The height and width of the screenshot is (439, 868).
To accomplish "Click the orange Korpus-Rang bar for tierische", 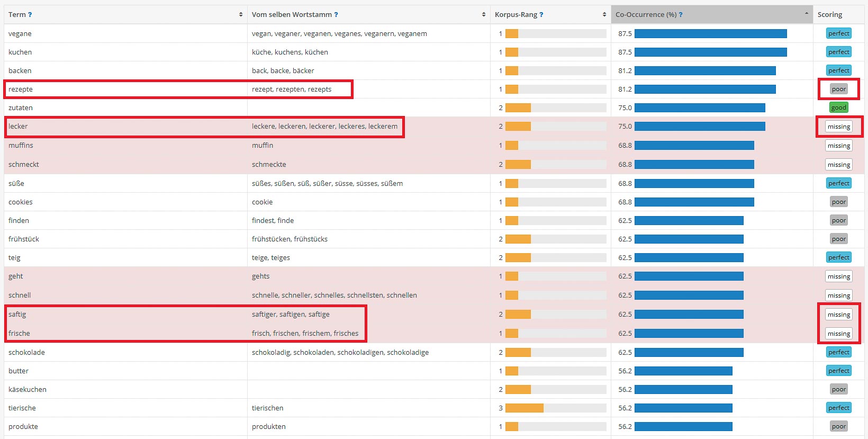I will (524, 408).
